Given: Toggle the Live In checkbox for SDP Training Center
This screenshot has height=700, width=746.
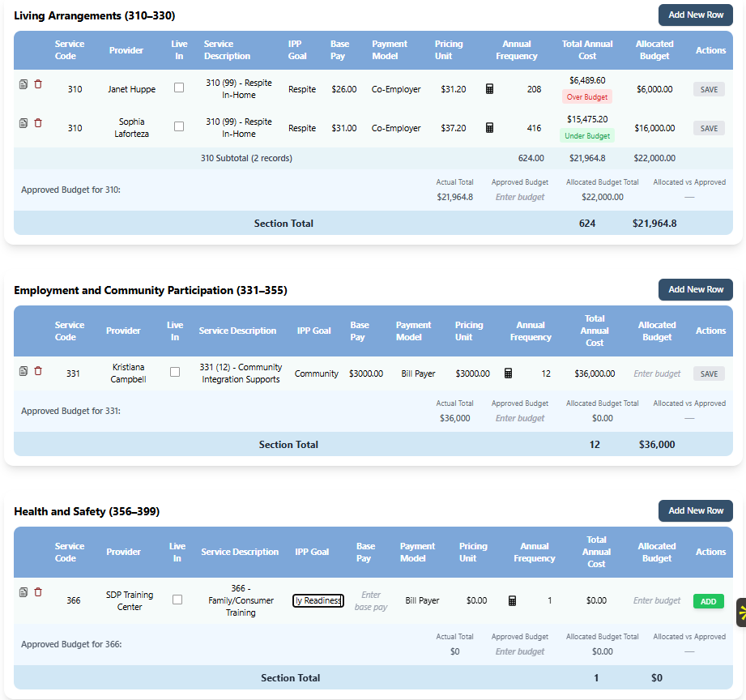Looking at the screenshot, I should pos(177,600).
